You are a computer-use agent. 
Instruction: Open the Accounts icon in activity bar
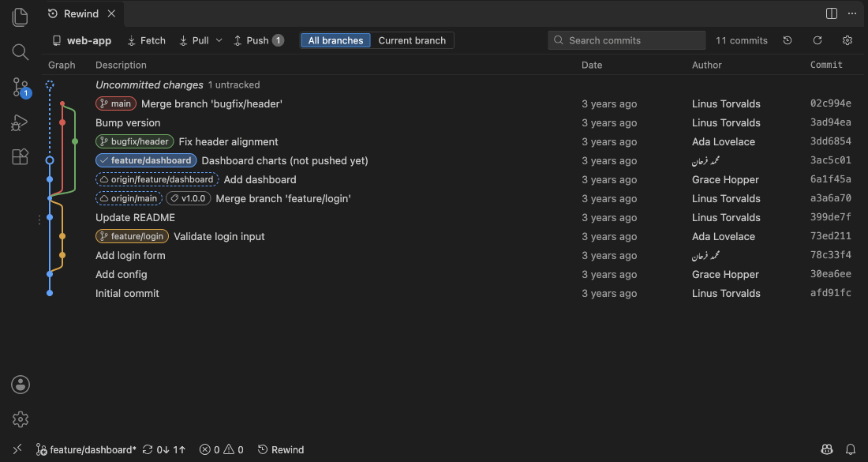21,385
